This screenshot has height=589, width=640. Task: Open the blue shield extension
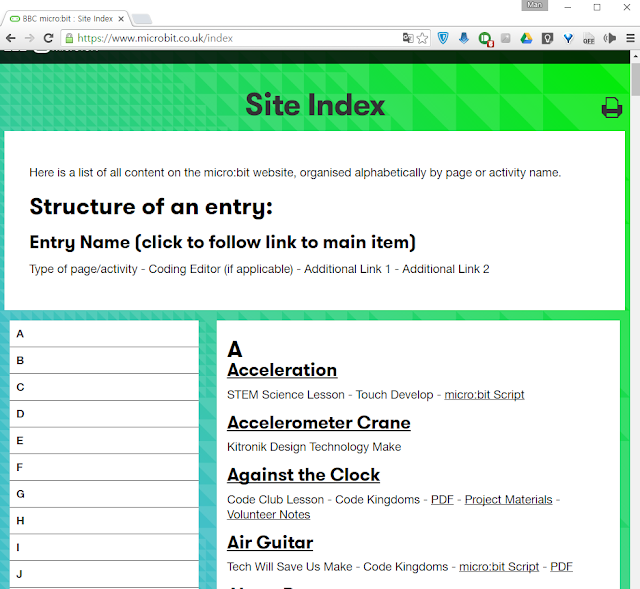pos(443,38)
